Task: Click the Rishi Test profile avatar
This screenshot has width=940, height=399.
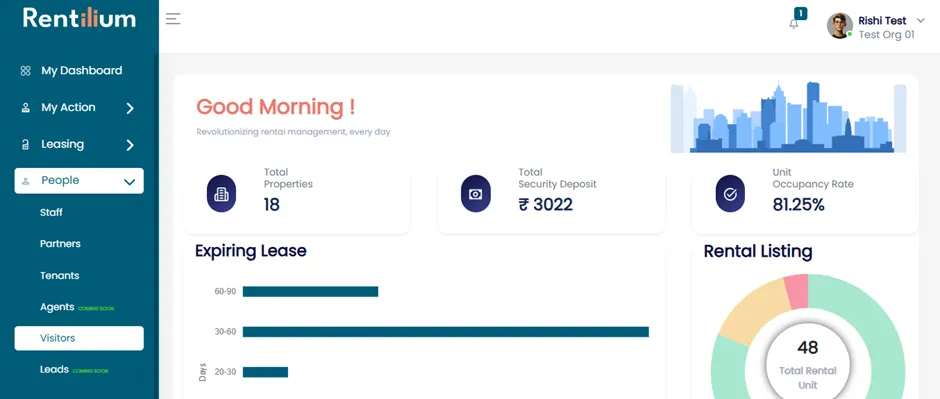Action: tap(839, 26)
